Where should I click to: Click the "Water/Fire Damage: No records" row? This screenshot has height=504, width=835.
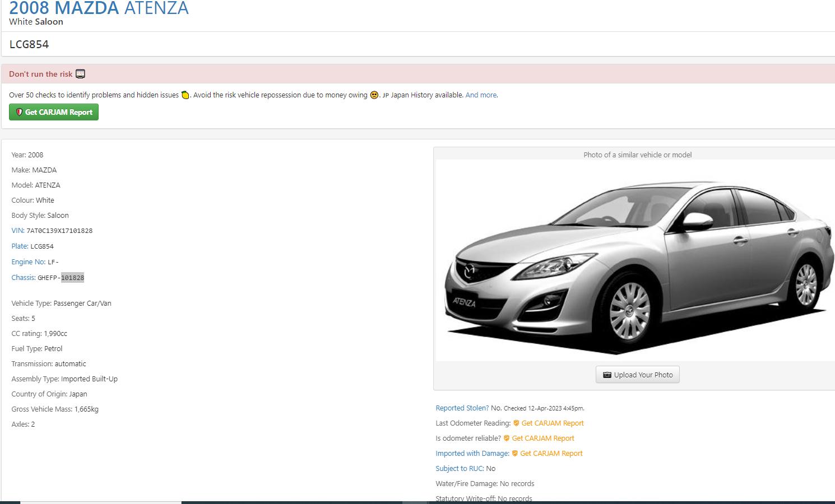(x=485, y=484)
